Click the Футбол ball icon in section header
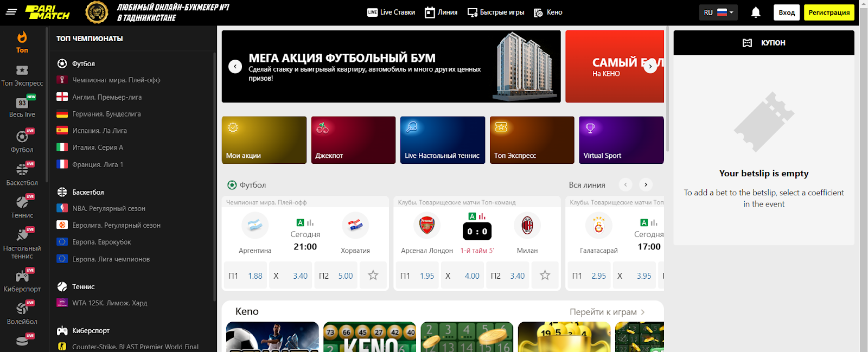Image resolution: width=868 pixels, height=352 pixels. (x=232, y=185)
